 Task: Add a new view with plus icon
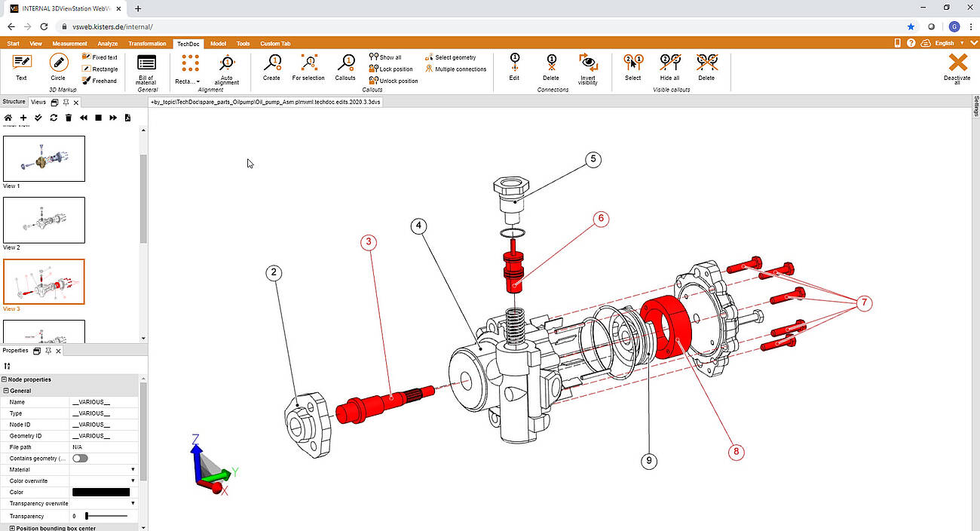[23, 118]
